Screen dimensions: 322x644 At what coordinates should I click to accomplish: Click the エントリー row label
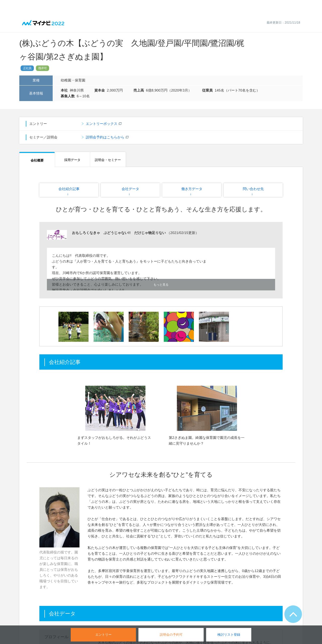38,124
